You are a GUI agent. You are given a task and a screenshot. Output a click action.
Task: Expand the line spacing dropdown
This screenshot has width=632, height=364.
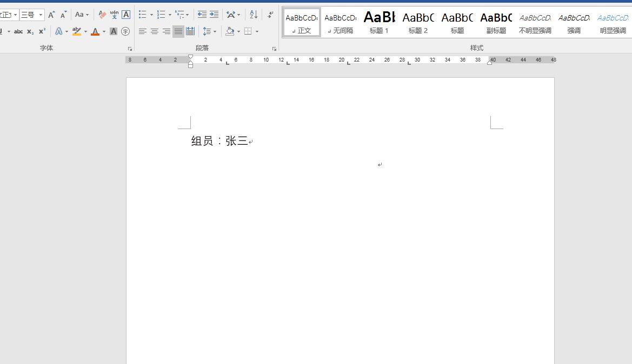(x=215, y=32)
